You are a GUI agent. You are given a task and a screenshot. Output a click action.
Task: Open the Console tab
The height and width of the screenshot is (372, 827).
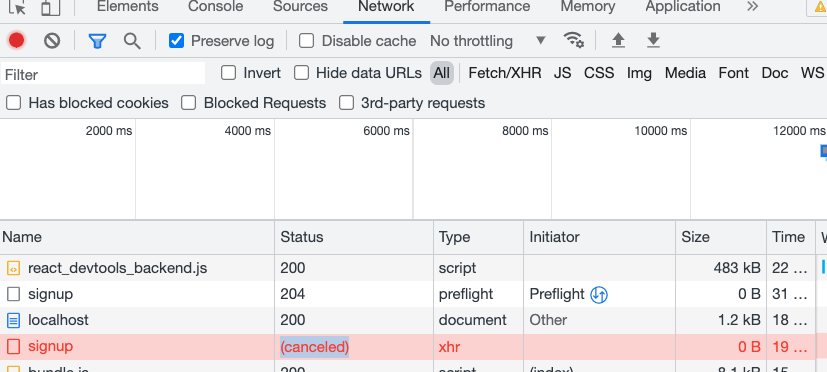pos(215,6)
